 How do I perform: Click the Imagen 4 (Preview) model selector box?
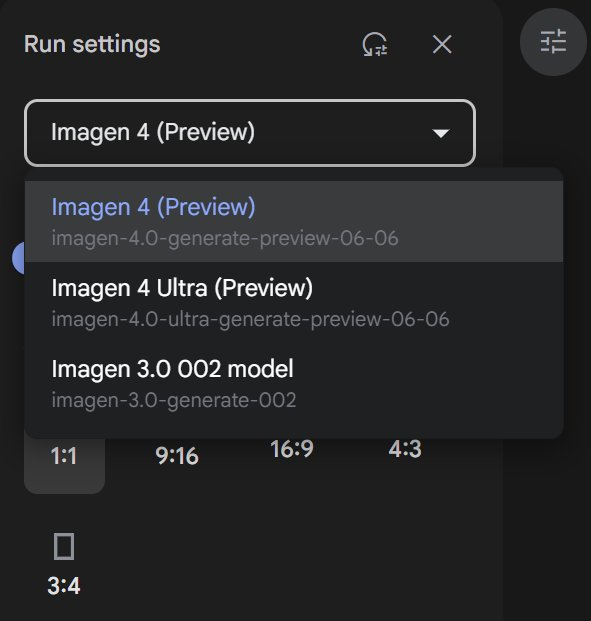[x=250, y=133]
